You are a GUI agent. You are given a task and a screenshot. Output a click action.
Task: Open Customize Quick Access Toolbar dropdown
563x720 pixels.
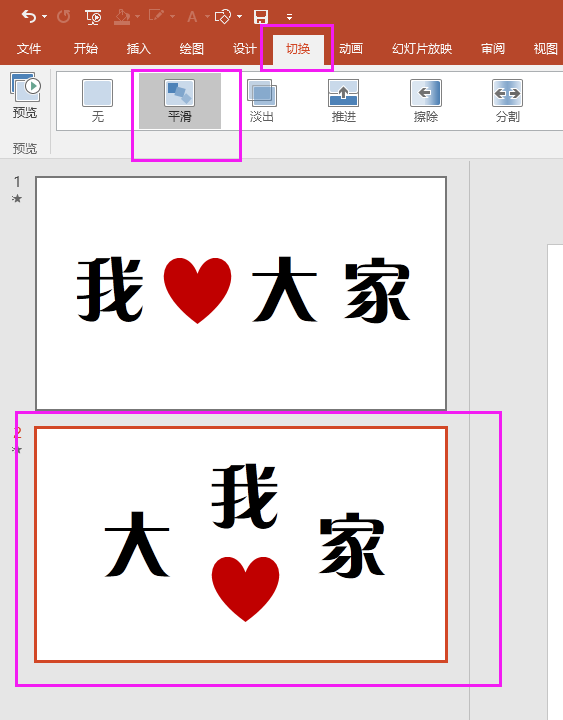tap(289, 17)
